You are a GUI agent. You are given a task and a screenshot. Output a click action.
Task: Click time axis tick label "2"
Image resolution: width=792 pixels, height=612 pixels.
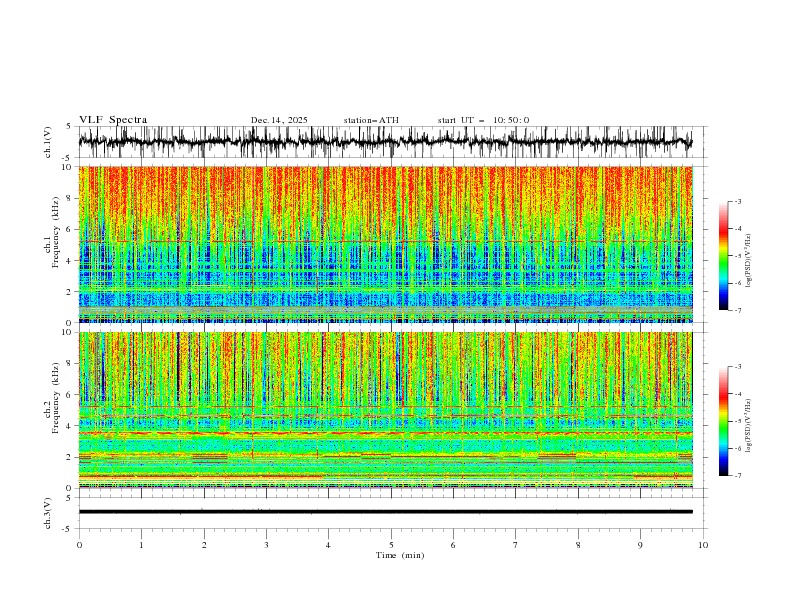(204, 545)
